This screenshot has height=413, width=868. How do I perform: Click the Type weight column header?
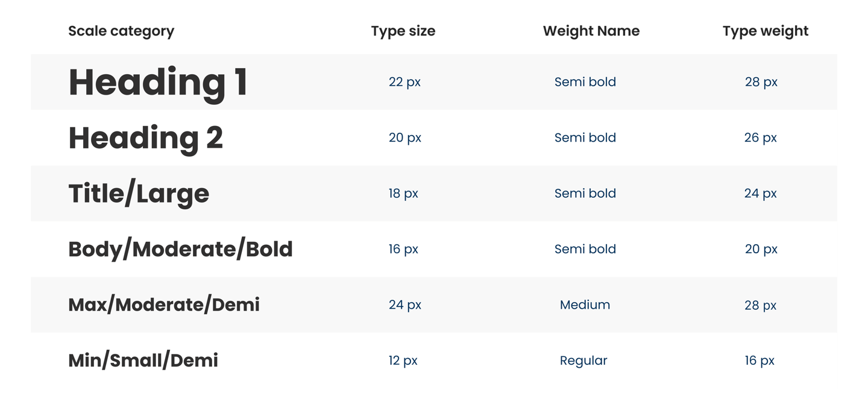[766, 31]
